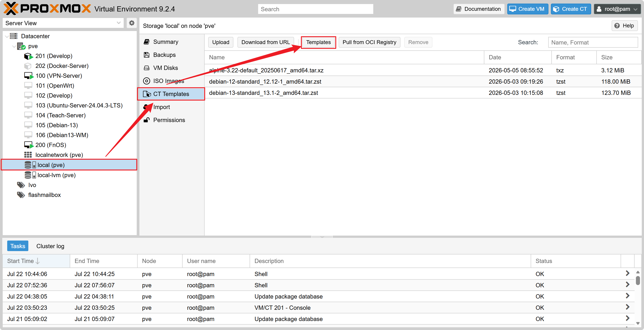Switch to the Tasks tab

pos(18,246)
